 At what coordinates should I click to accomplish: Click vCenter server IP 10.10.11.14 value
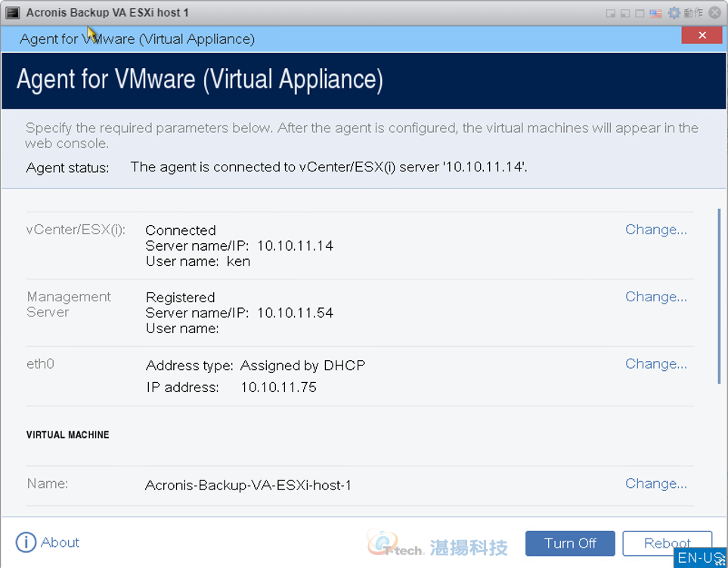[x=296, y=246]
